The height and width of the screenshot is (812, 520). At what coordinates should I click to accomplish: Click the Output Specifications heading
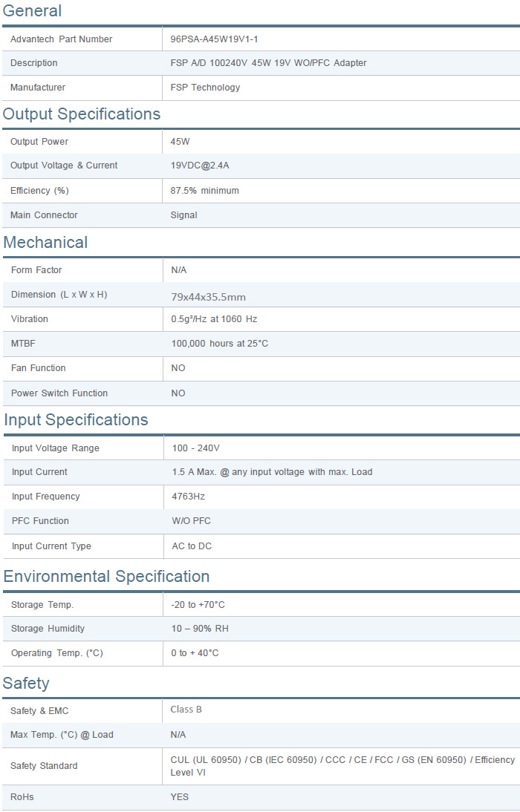pyautogui.click(x=81, y=114)
